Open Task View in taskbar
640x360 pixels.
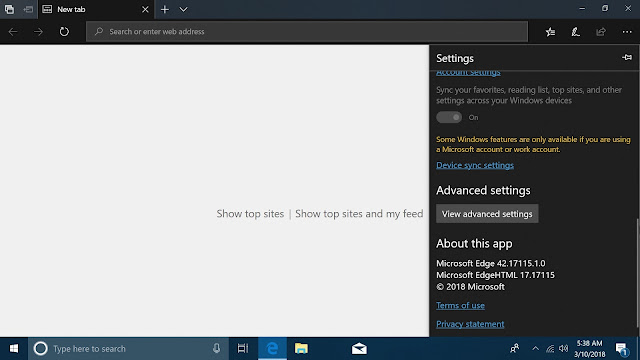243,349
